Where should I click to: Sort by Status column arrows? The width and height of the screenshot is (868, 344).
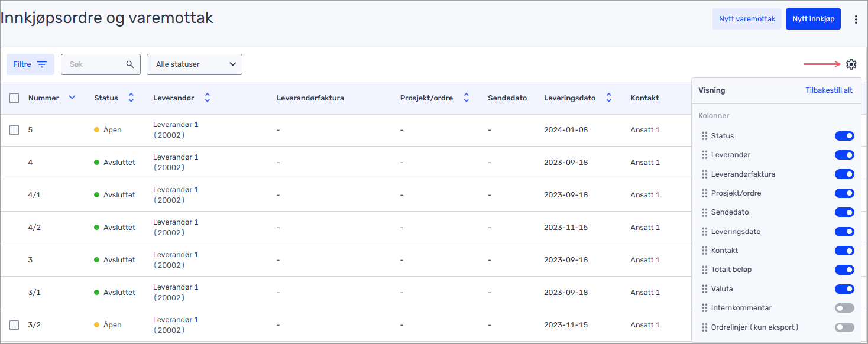point(131,98)
